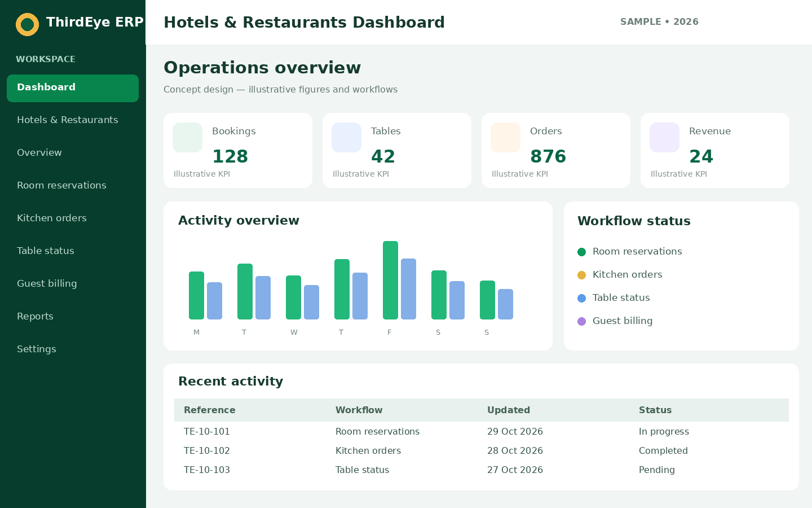The height and width of the screenshot is (508, 812).
Task: Click the Orders value 876
Action: [548, 156]
